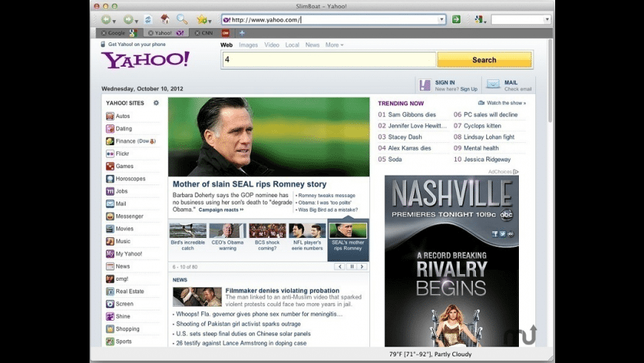Click the Mail envelope icon near Check email
This screenshot has height=363, width=644.
click(x=493, y=84)
